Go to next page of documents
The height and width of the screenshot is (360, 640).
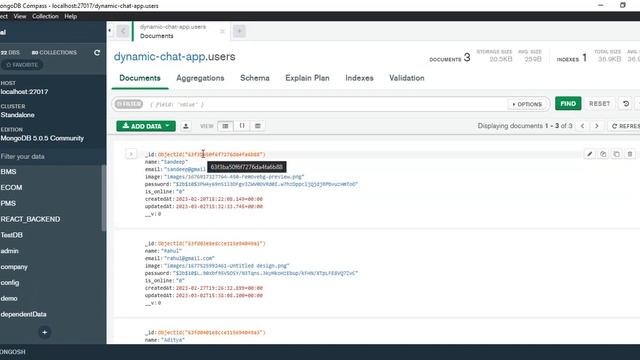[x=597, y=126]
